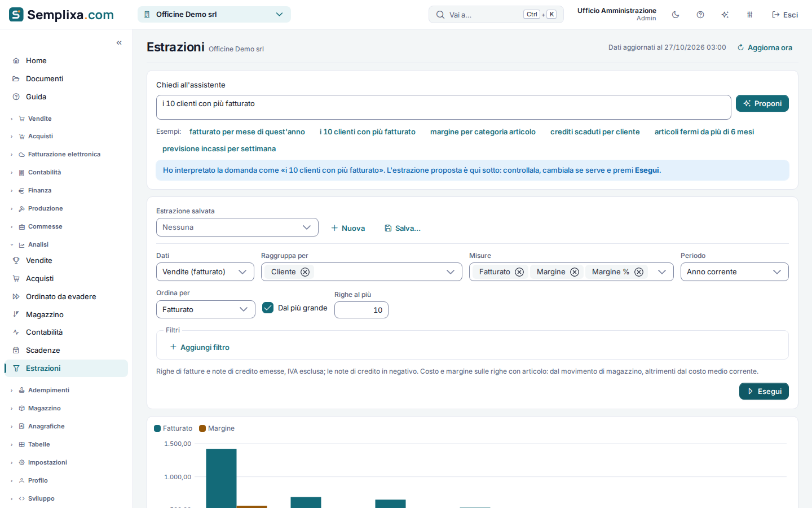
Task: Click Aggiorna ora to refresh data
Action: click(765, 47)
